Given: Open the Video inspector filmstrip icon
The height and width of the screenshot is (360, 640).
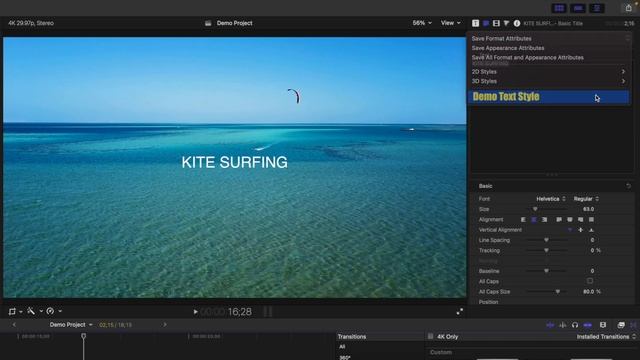Looking at the screenshot, I should pyautogui.click(x=496, y=23).
